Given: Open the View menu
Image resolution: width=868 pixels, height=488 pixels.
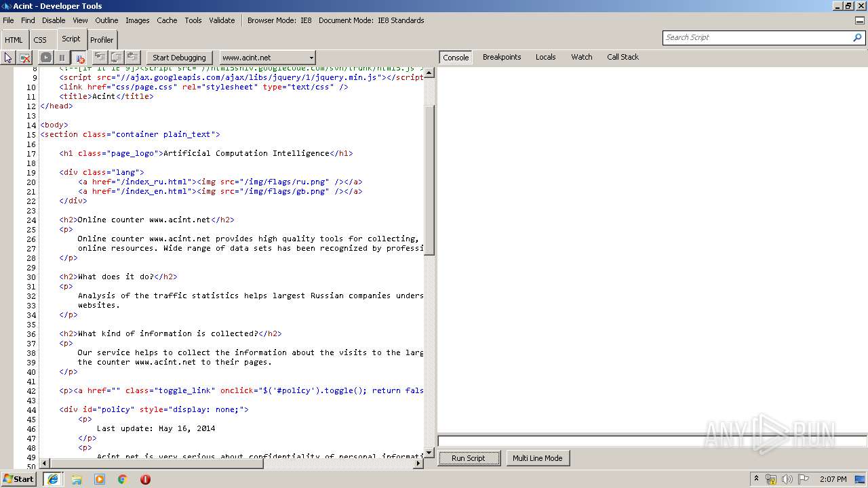Looking at the screenshot, I should 80,20.
